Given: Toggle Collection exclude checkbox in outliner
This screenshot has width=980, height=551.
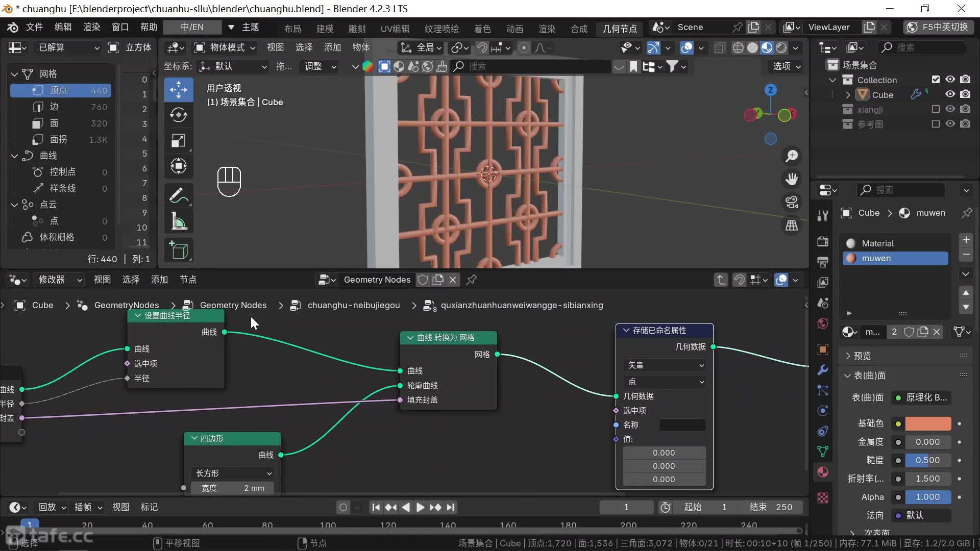Looking at the screenshot, I should (x=936, y=80).
